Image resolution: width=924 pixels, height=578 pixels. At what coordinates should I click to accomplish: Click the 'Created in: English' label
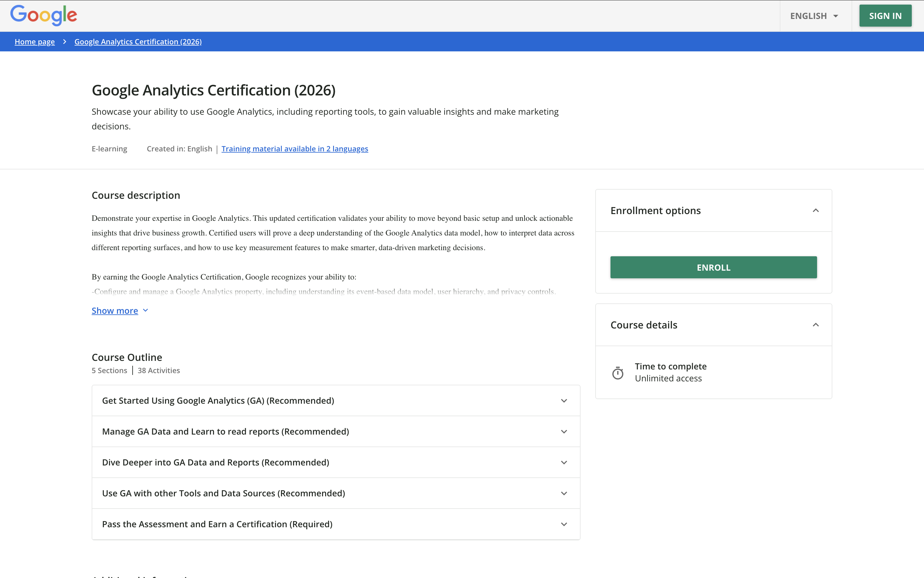click(179, 149)
